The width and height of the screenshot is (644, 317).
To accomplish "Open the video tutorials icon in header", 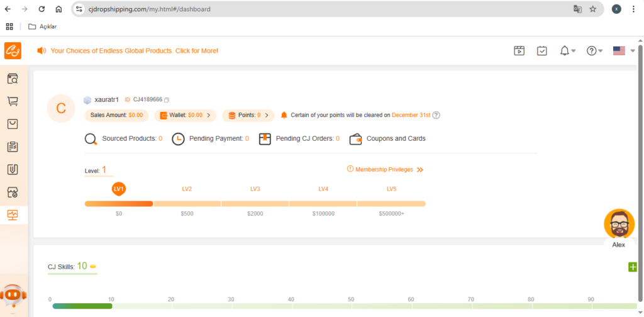I will pos(519,51).
